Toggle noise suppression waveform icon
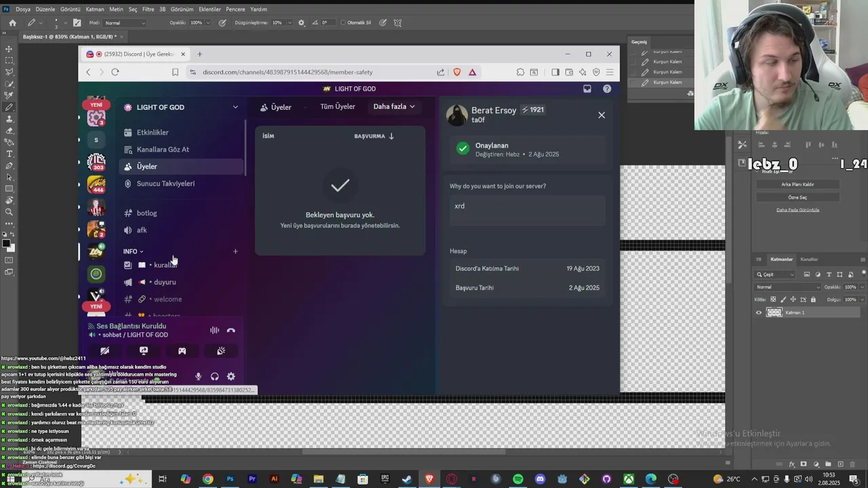The width and height of the screenshot is (868, 488). click(214, 330)
